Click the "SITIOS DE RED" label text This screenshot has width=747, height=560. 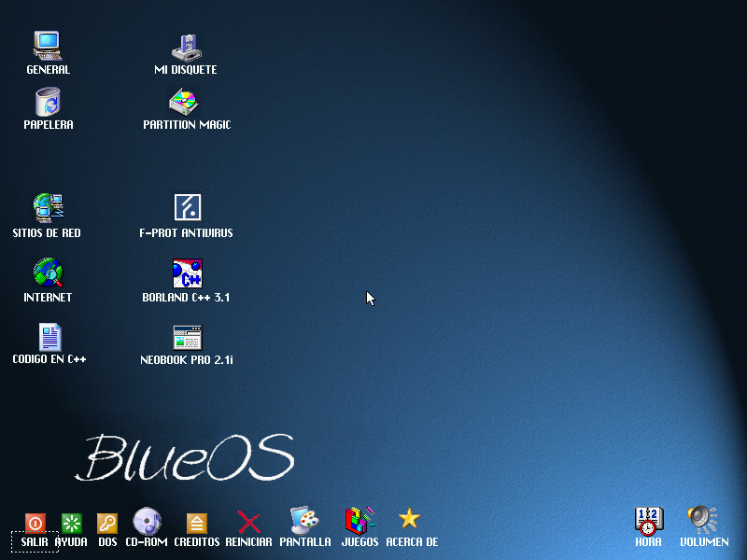pos(47,232)
